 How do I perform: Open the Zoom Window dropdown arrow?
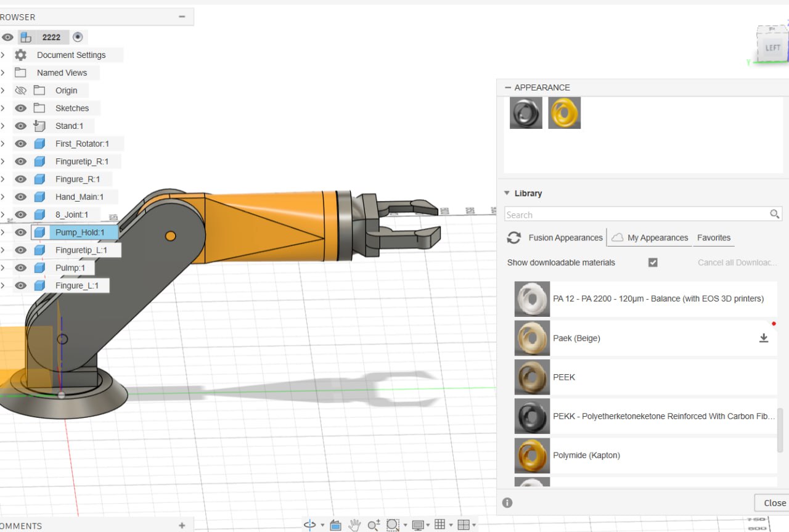(x=405, y=526)
